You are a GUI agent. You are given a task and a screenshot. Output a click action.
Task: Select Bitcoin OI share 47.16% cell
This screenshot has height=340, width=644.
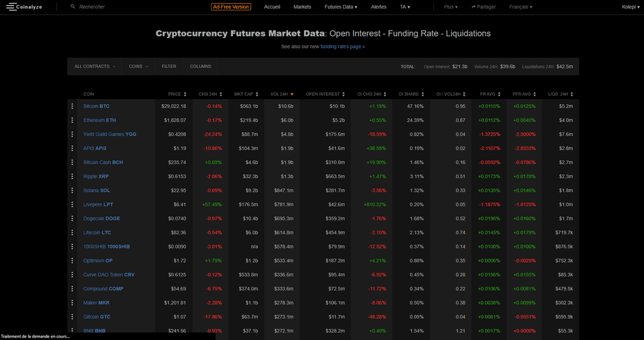click(415, 106)
